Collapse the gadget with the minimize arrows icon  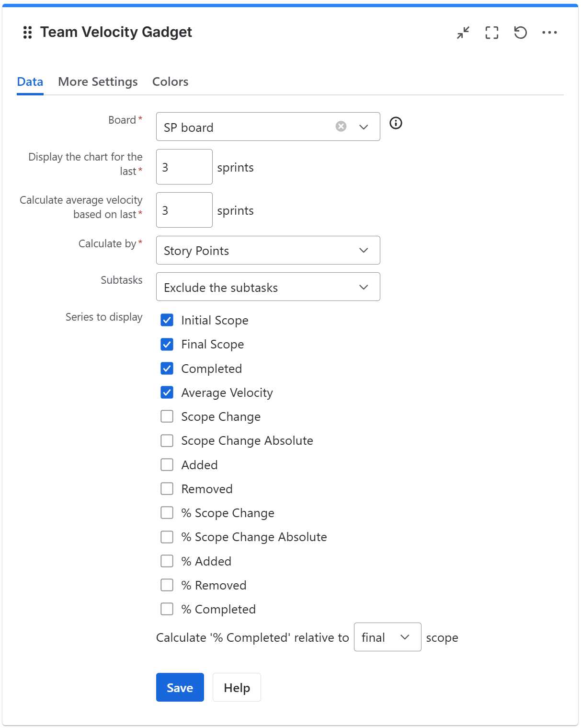pyautogui.click(x=463, y=33)
